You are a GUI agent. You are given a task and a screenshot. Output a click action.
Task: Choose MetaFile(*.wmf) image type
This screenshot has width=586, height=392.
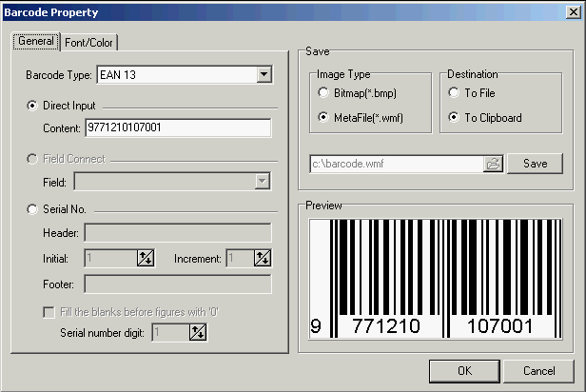[323, 117]
